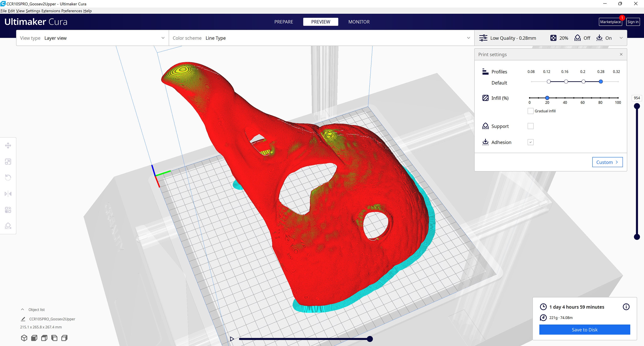Select the Move tool
This screenshot has height=346, width=644.
point(8,145)
